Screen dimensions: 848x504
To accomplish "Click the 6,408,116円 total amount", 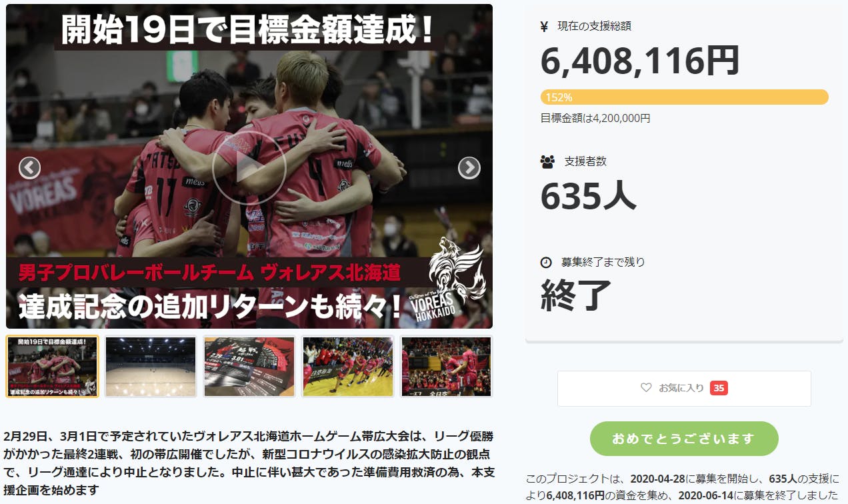I will coord(640,61).
